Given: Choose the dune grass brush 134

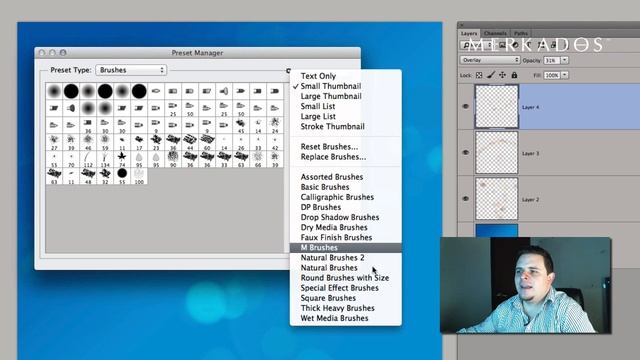Looking at the screenshot, I should 105,158.
